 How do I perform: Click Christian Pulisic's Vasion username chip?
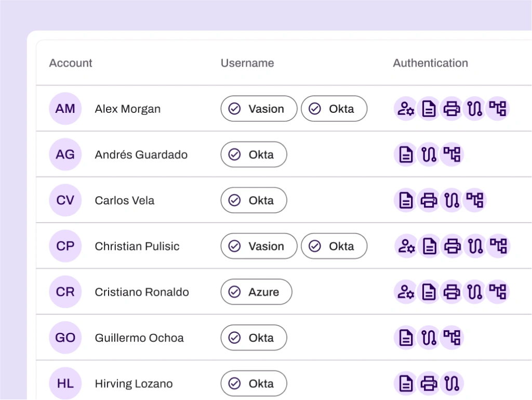(x=259, y=246)
